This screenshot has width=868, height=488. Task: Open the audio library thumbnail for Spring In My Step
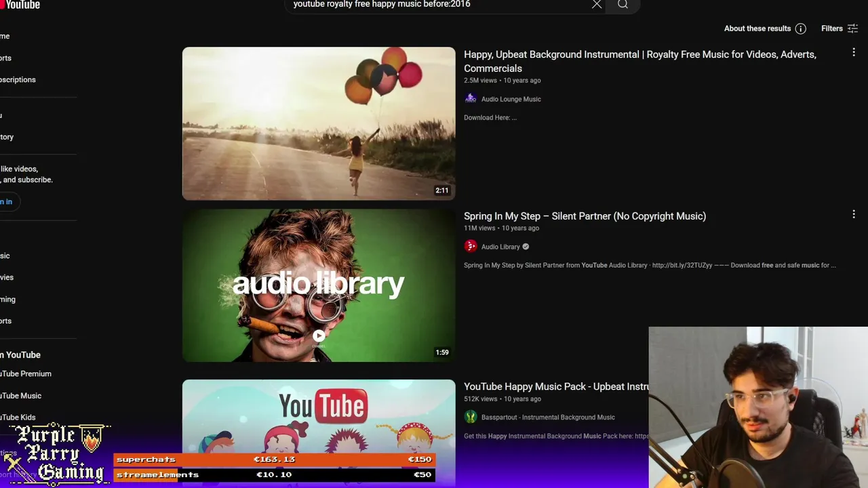[319, 285]
